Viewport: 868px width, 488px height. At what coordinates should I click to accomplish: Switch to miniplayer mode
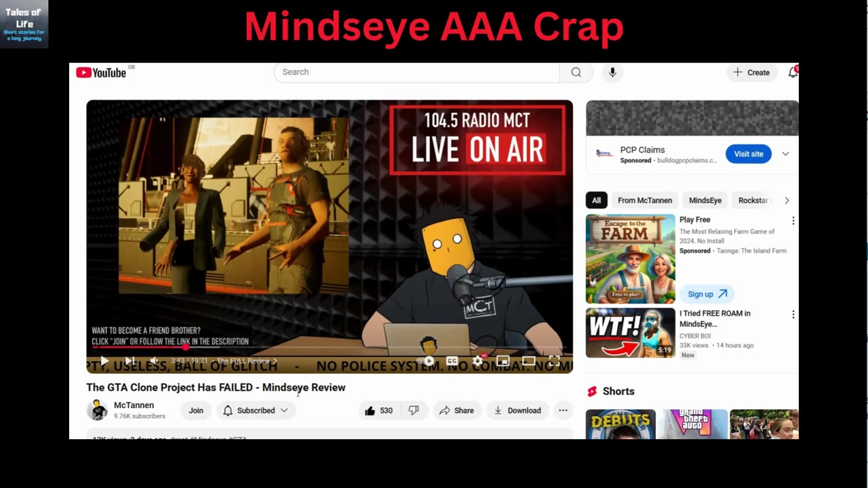[x=502, y=361]
